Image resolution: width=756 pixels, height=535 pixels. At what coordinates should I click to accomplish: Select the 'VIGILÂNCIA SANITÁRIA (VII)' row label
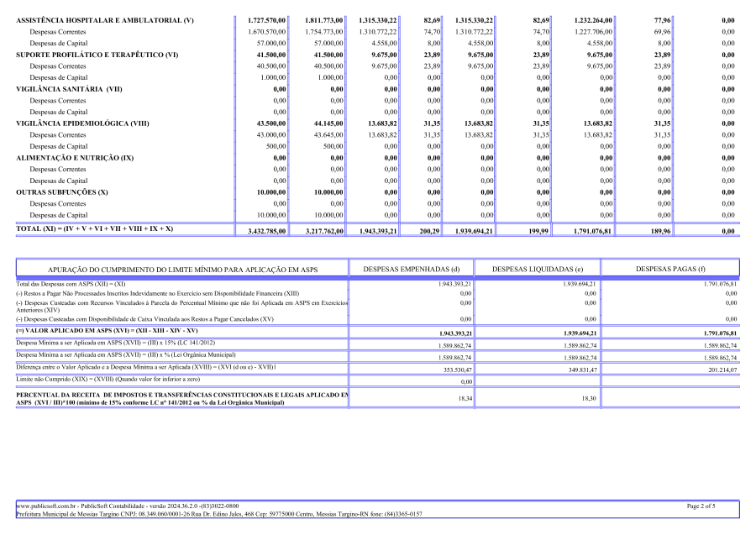tap(70, 88)
